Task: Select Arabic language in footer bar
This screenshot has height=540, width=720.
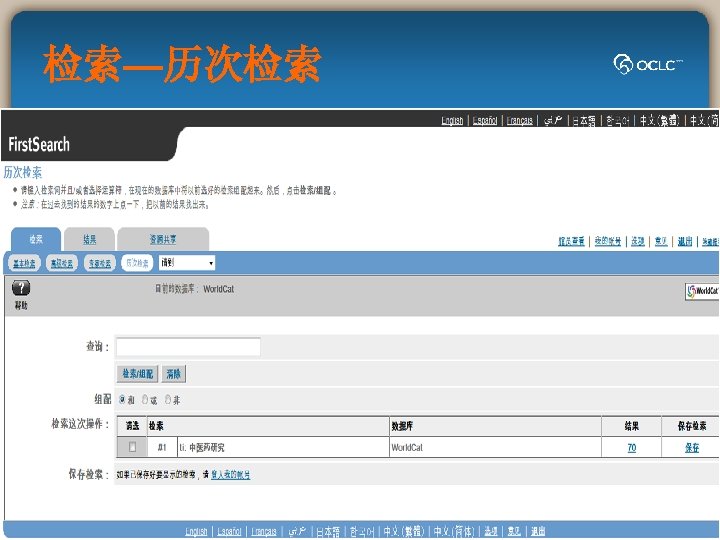Action: tap(297, 531)
